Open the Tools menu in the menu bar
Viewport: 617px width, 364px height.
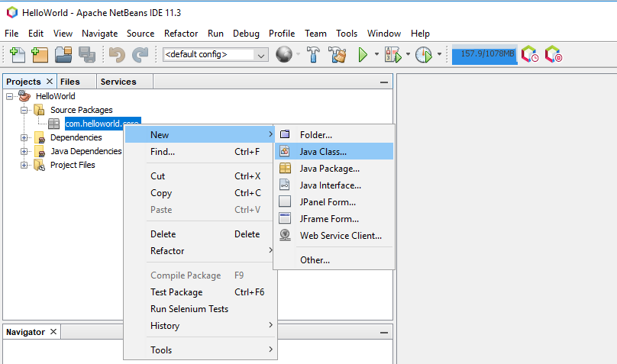[347, 34]
